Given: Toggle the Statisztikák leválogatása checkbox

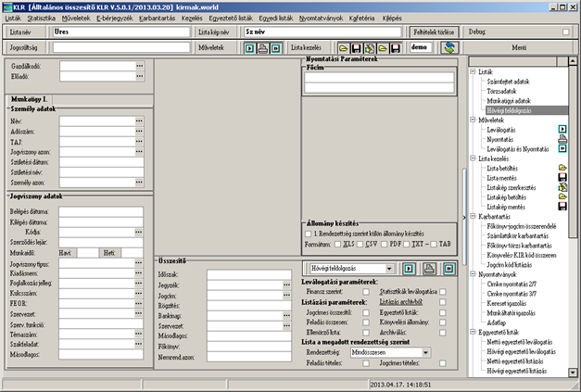Looking at the screenshot, I should (x=443, y=292).
